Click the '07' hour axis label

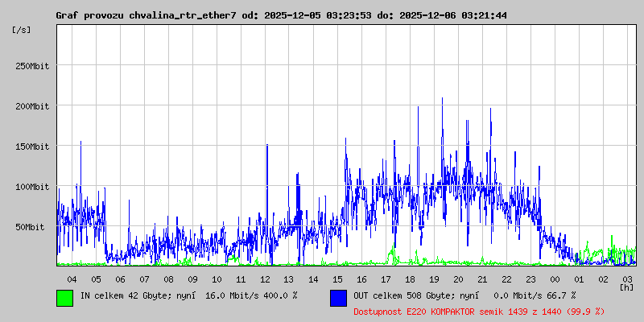(144, 279)
